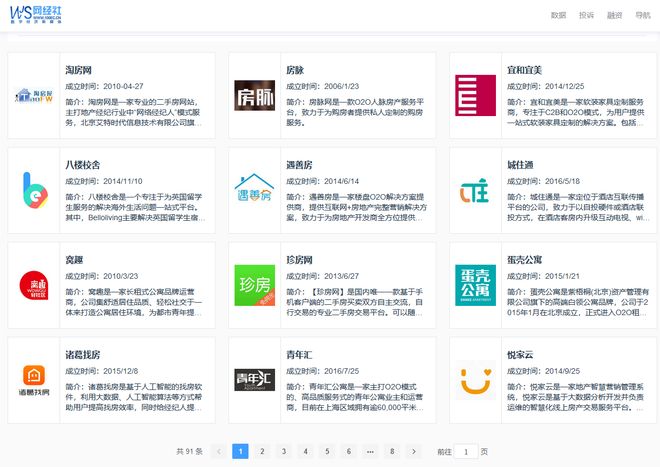Go to pagination page 8
Viewport: 660px width, 467px height.
(392, 451)
